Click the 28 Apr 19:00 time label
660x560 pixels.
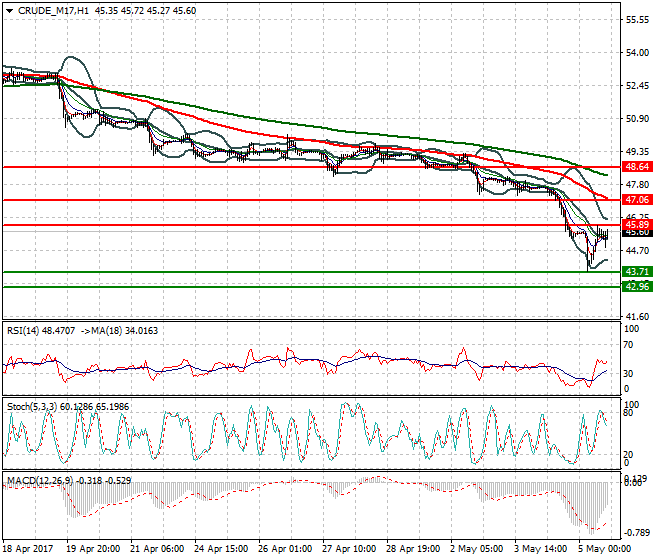(413, 549)
